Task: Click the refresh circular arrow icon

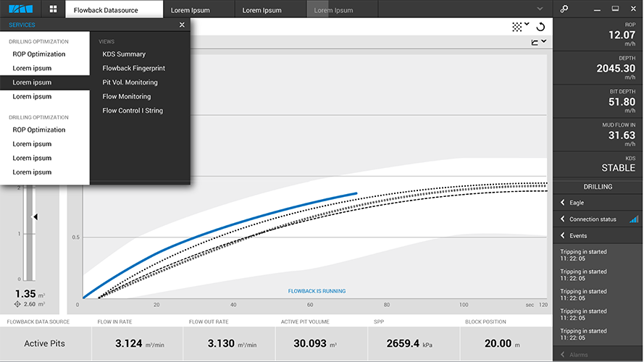Action: pyautogui.click(x=540, y=27)
